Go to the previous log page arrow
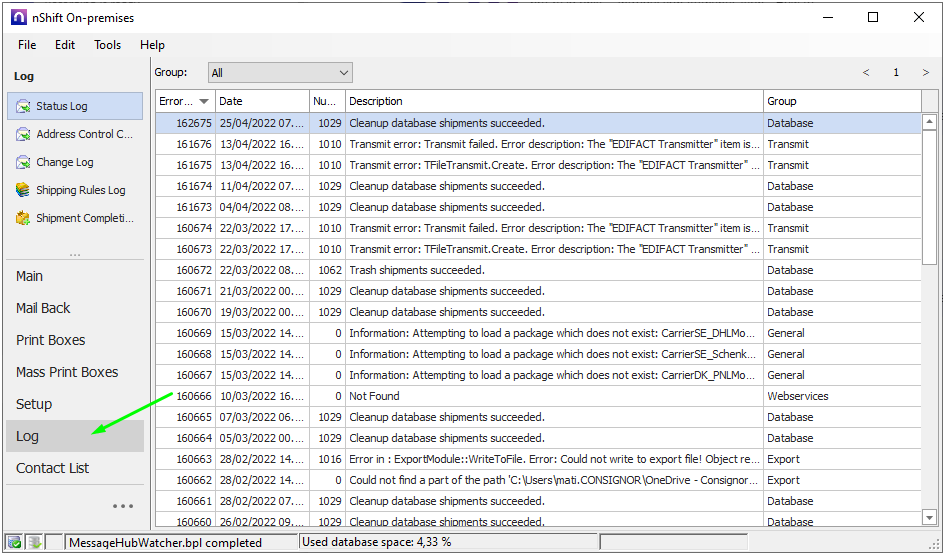 coord(866,73)
